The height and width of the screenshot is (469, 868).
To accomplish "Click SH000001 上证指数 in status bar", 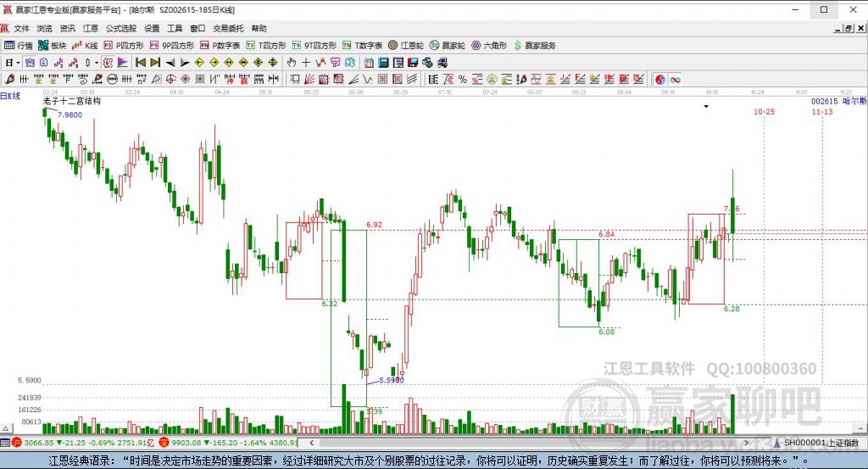I will tap(821, 443).
